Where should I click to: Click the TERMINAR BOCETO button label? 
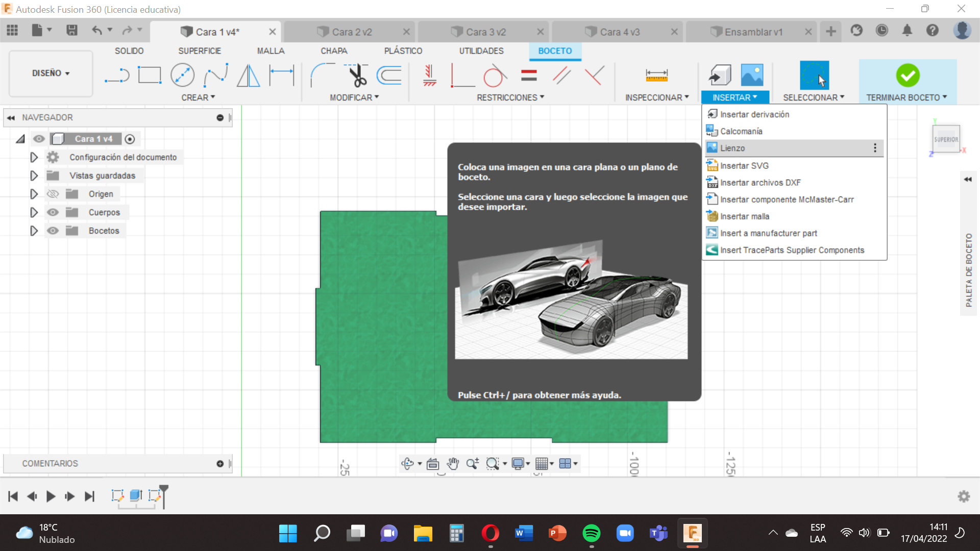pos(906,97)
